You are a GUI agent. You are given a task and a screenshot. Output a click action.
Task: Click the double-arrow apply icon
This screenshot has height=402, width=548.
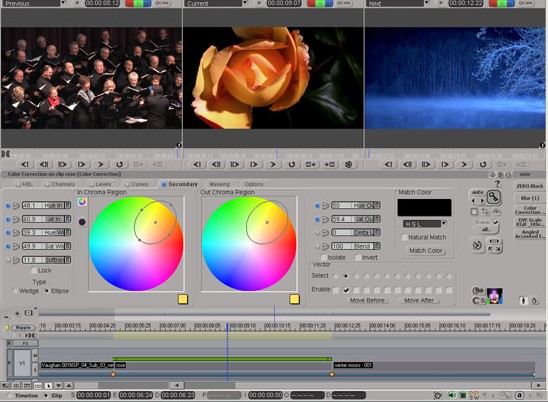[x=477, y=245]
